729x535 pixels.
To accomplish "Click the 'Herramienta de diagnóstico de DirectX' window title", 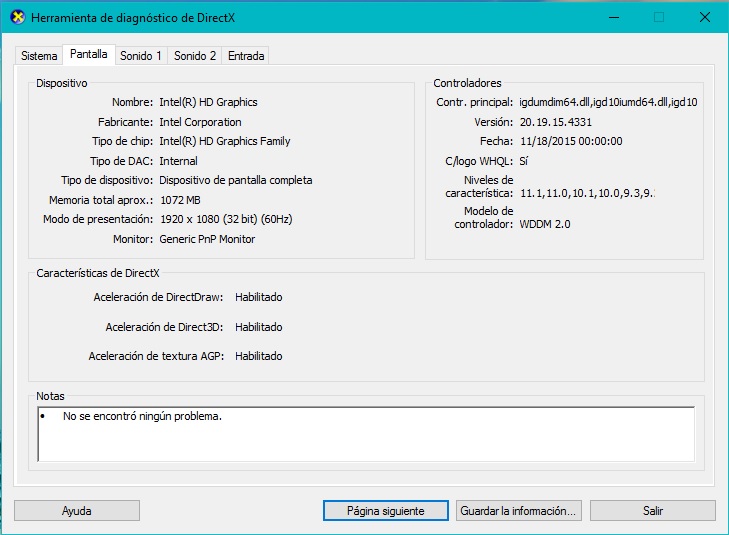I will tap(133, 18).
